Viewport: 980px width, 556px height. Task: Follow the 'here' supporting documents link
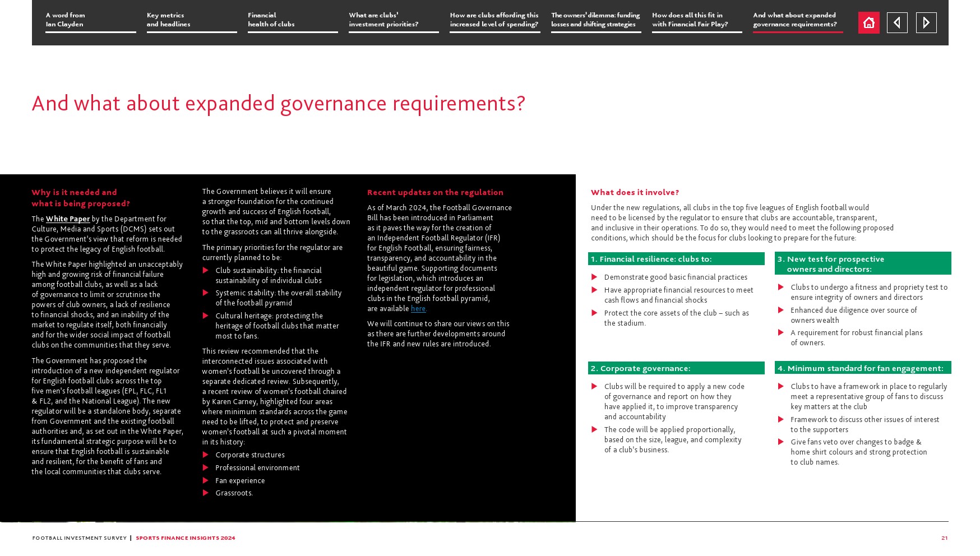(x=418, y=309)
